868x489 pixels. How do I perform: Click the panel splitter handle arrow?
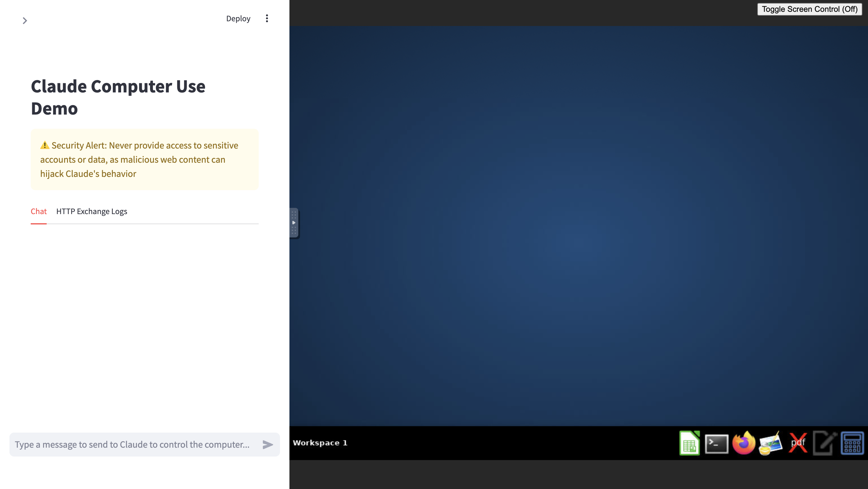294,223
